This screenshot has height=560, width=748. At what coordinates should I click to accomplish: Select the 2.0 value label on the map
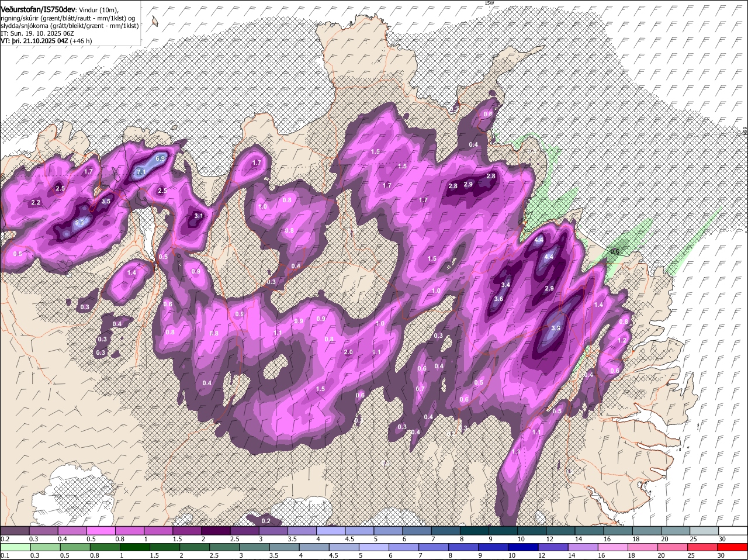point(348,352)
